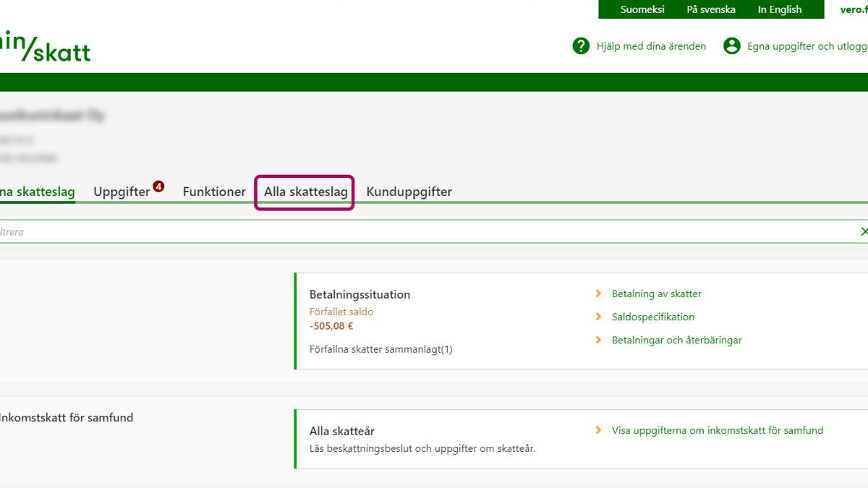Viewport: 868px width, 488px height.
Task: Click the user profile icon
Action: pos(732,46)
